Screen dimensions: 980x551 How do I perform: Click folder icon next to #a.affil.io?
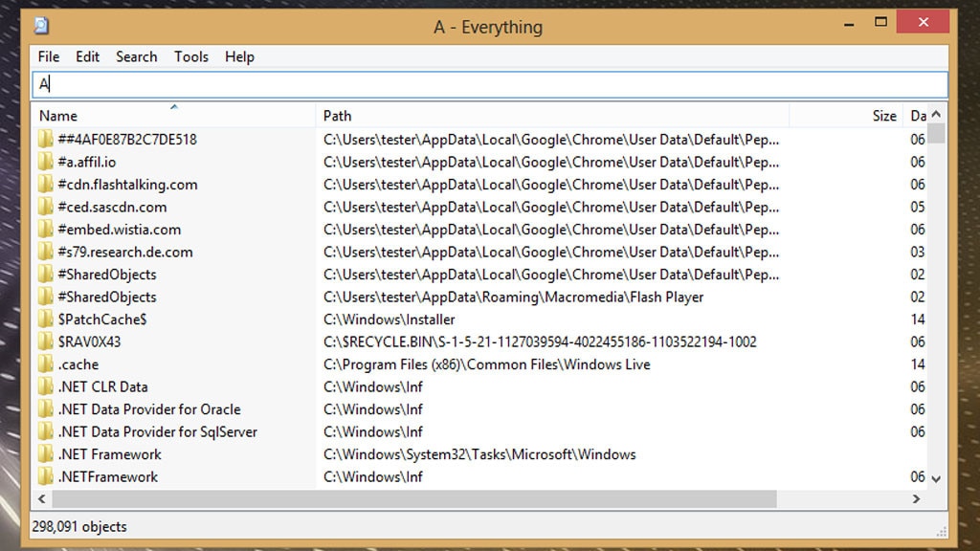(x=46, y=162)
